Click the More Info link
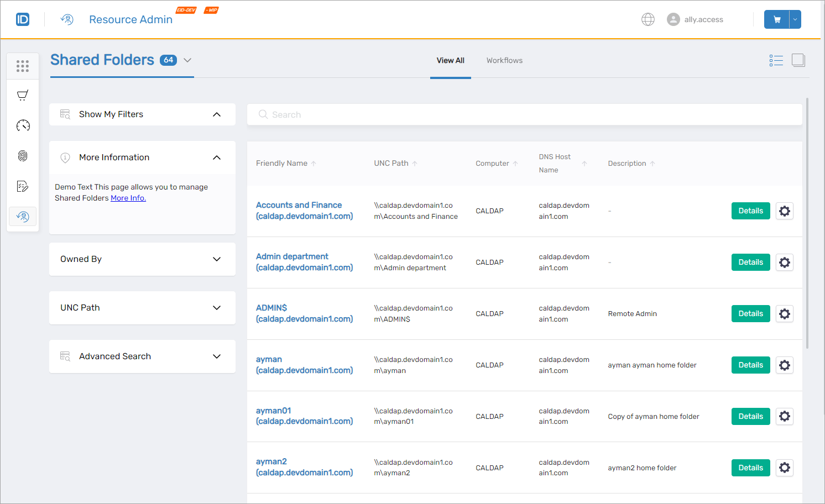Image resolution: width=825 pixels, height=504 pixels. [128, 198]
